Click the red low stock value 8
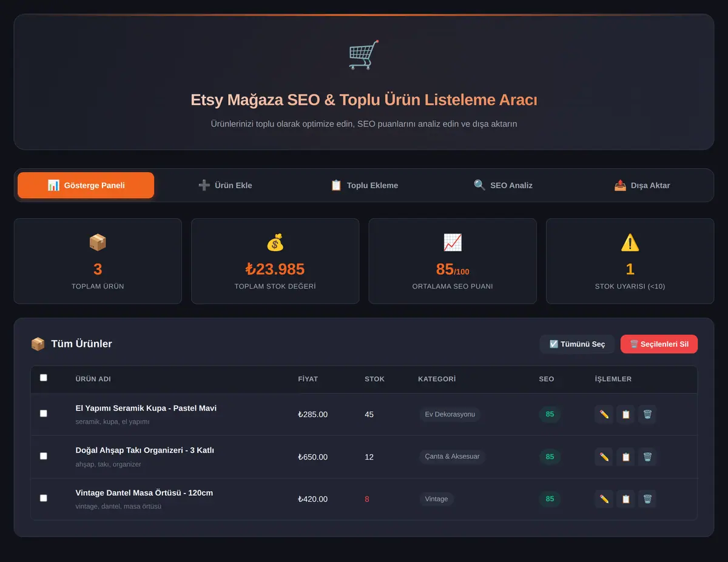The image size is (728, 562). [x=367, y=500]
